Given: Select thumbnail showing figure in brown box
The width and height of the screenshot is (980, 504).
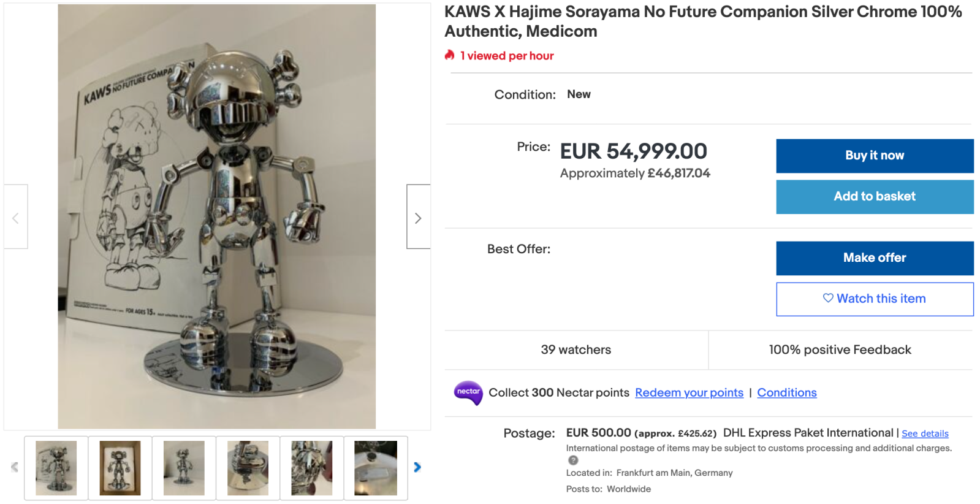Looking at the screenshot, I should click(x=120, y=468).
